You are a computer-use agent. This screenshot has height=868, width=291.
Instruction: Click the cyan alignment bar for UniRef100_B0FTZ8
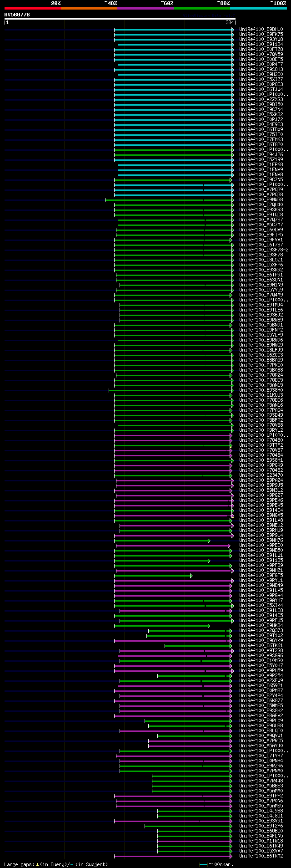coord(174,50)
